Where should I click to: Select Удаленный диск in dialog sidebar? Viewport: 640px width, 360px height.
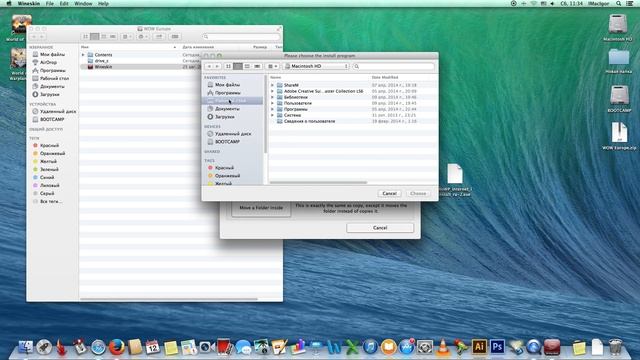click(x=233, y=134)
